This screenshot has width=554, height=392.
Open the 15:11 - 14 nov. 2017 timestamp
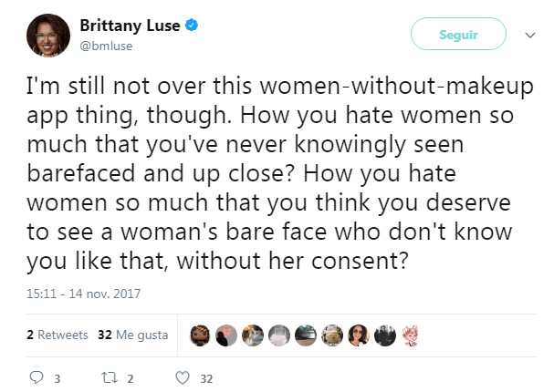tap(78, 294)
